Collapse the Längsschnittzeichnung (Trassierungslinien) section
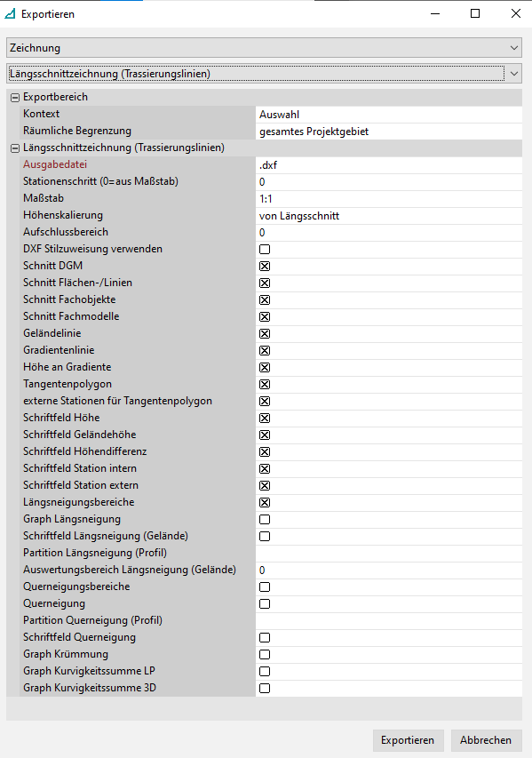532x758 pixels. (x=15, y=148)
